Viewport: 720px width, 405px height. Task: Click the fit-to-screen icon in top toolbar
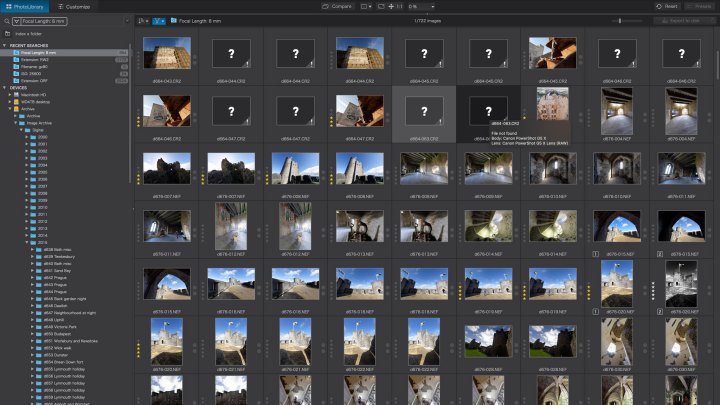[x=381, y=6]
